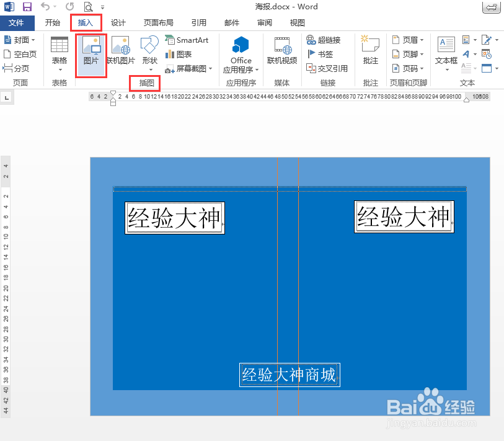This screenshot has width=504, height=441.
Task: Open the undo history dropdown arrow
Action: pos(55,7)
